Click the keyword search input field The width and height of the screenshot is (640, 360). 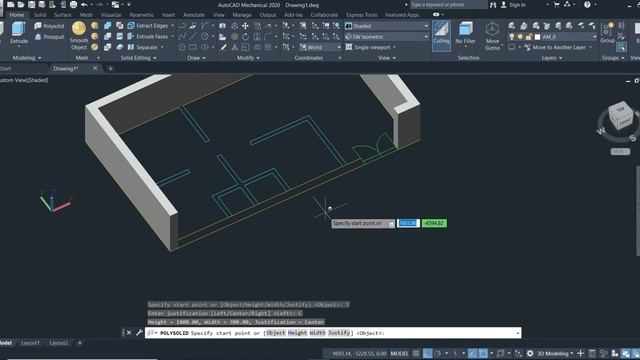click(x=448, y=4)
